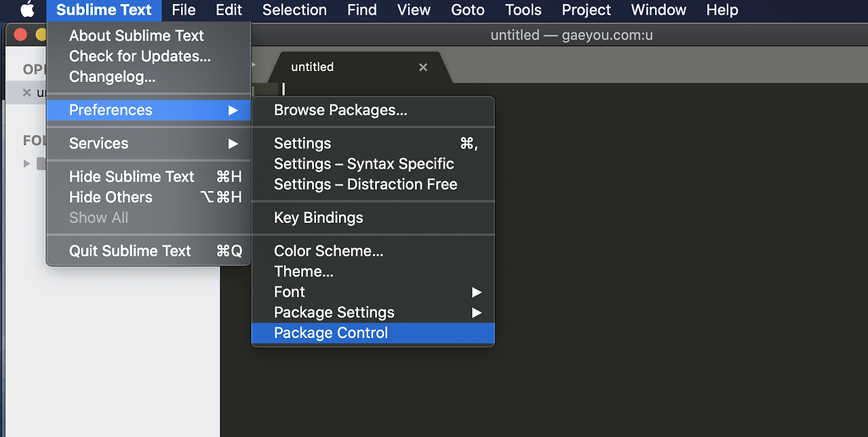Screen dimensions: 868x437
Task: Open the Window menu
Action: [x=658, y=10]
